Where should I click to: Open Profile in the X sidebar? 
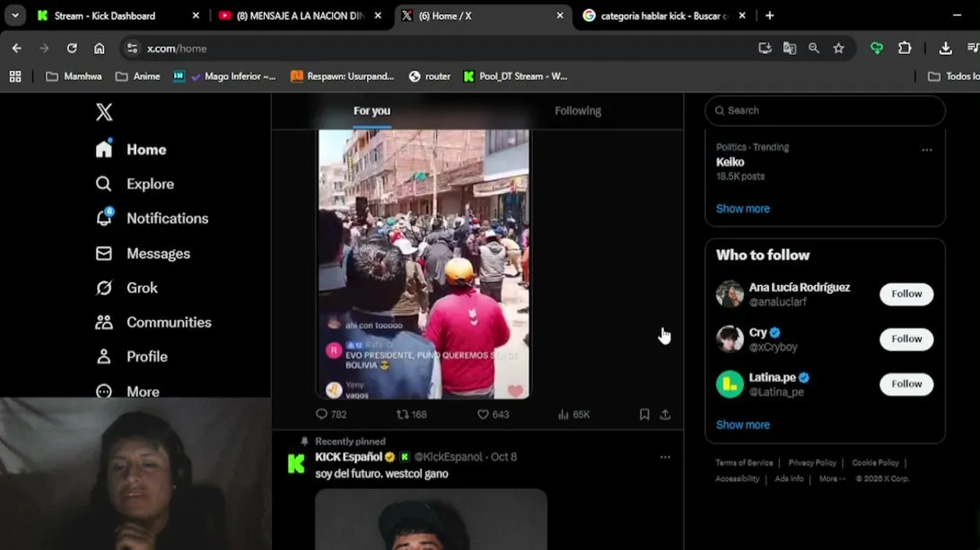point(131,356)
